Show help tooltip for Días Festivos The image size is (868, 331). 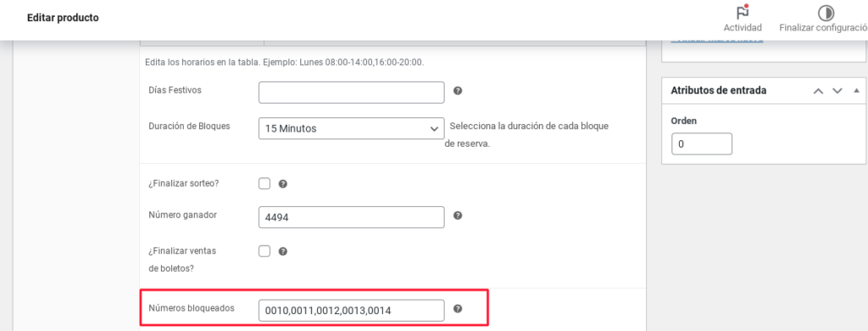point(457,91)
